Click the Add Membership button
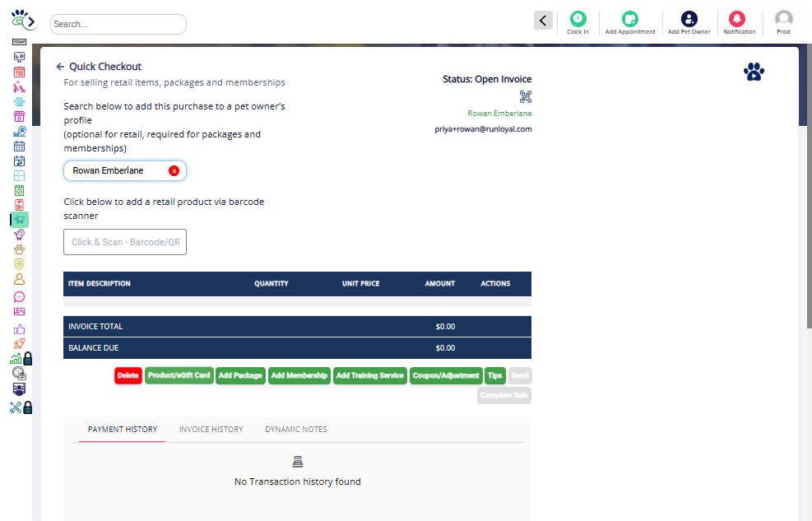 [299, 375]
